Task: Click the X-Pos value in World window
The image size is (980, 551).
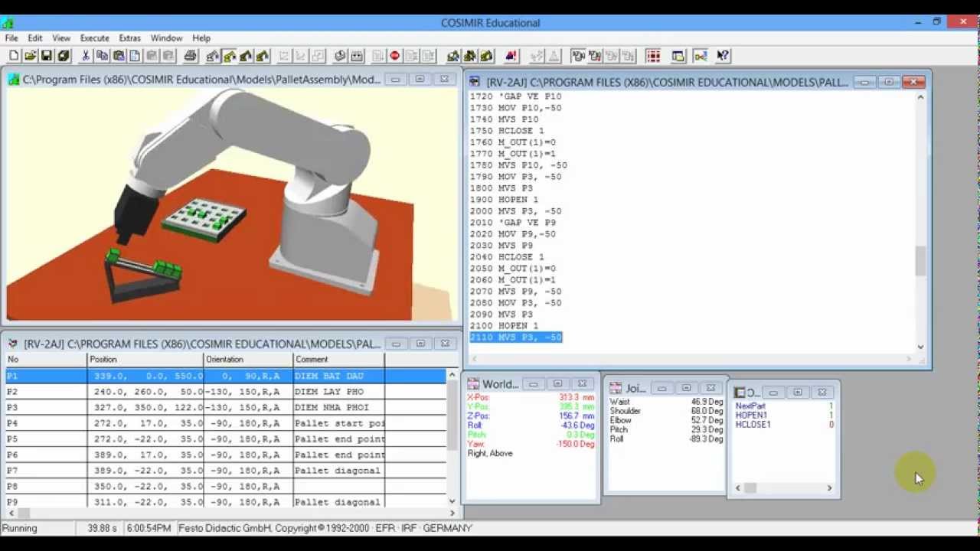Action: [x=577, y=397]
